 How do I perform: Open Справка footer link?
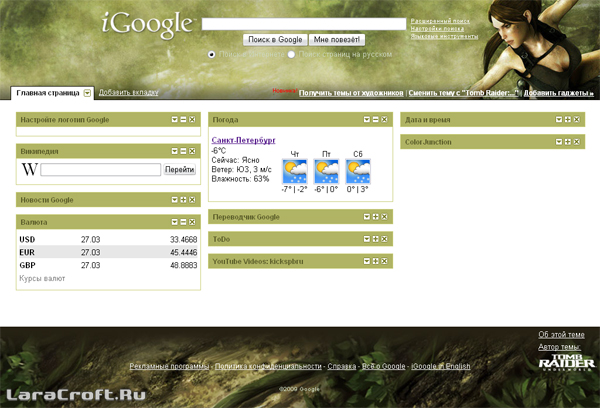342,366
